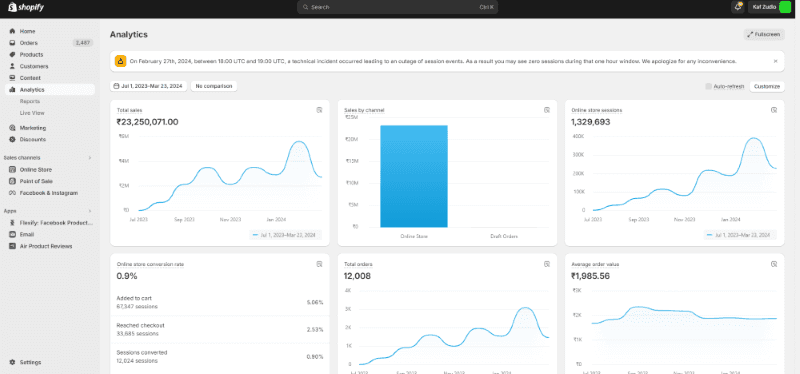Open the No comparison dropdown
Screen dimensions: 800x374
coord(214,86)
